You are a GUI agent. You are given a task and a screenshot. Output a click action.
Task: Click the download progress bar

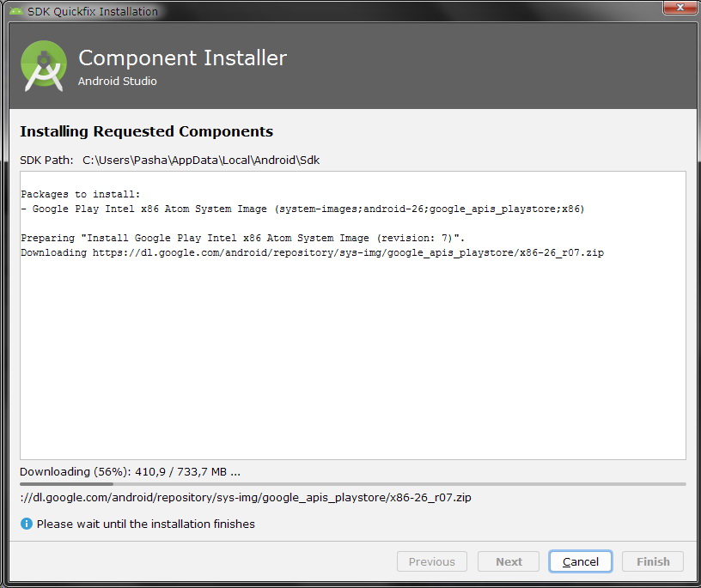click(353, 484)
